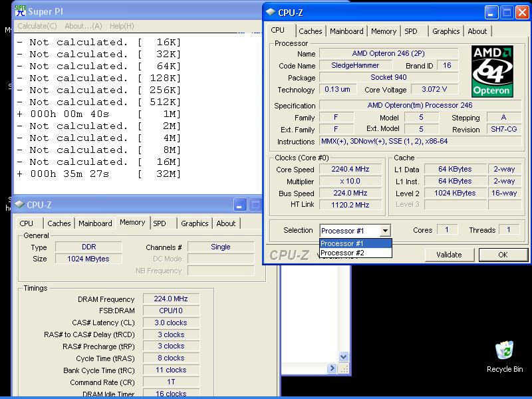The height and width of the screenshot is (399, 532).
Task: Click the OK button in CPU-Z
Action: [x=503, y=255]
